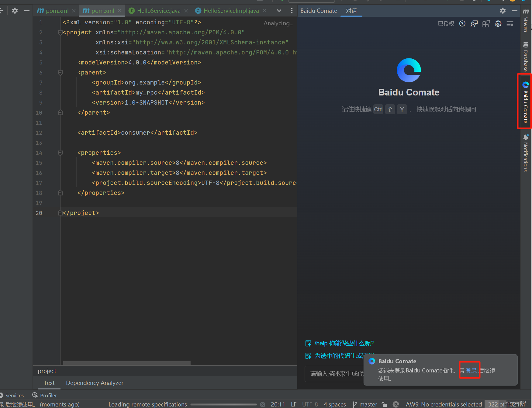This screenshot has height=408, width=532.
Task: Click modelVersion line in editor
Action: tap(139, 63)
